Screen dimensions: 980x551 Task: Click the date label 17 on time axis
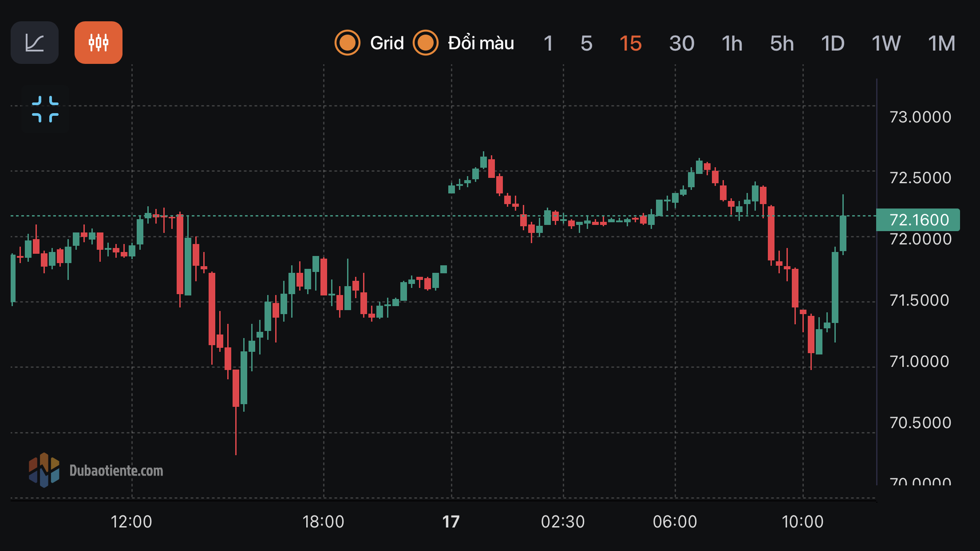(x=451, y=522)
